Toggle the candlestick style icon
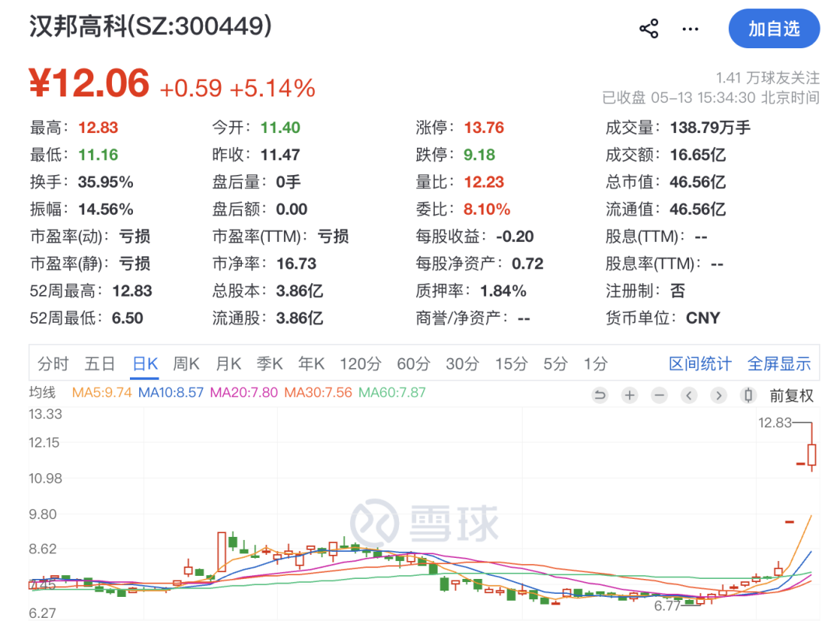The width and height of the screenshot is (840, 621). [x=748, y=395]
